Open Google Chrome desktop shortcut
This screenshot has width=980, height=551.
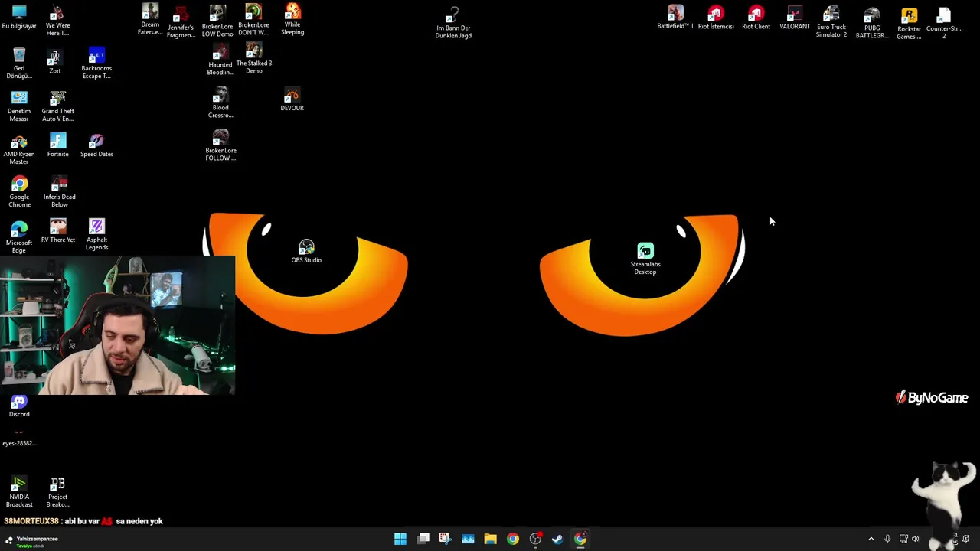[x=19, y=191]
